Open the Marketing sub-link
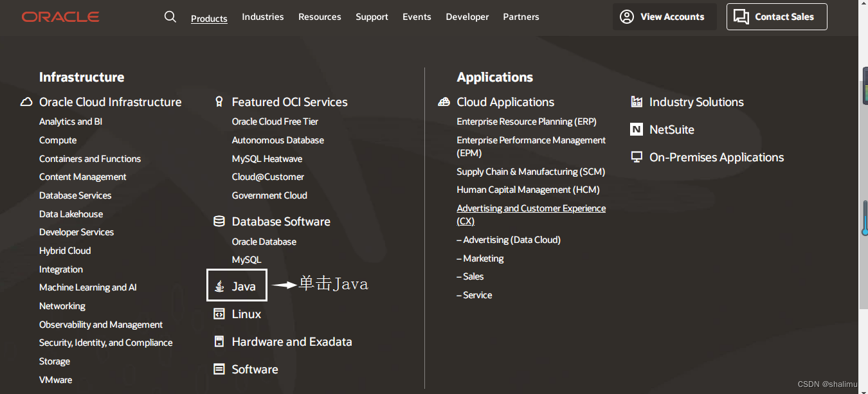This screenshot has width=868, height=394. [x=480, y=258]
